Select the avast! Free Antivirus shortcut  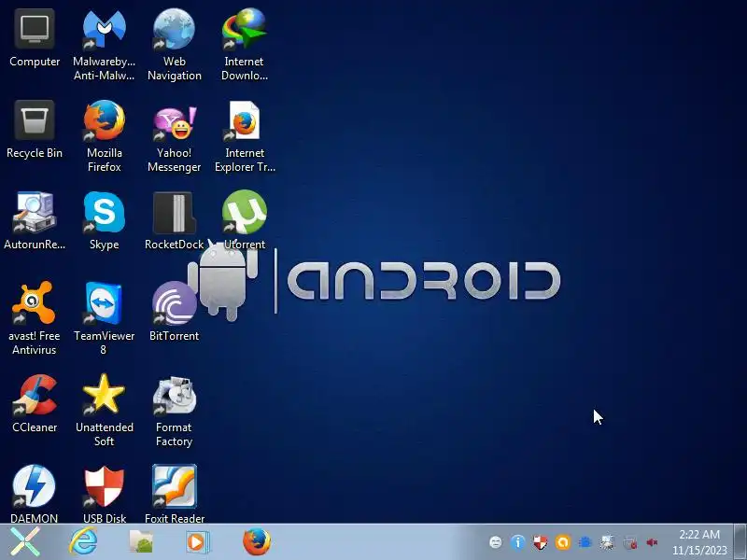(35, 318)
